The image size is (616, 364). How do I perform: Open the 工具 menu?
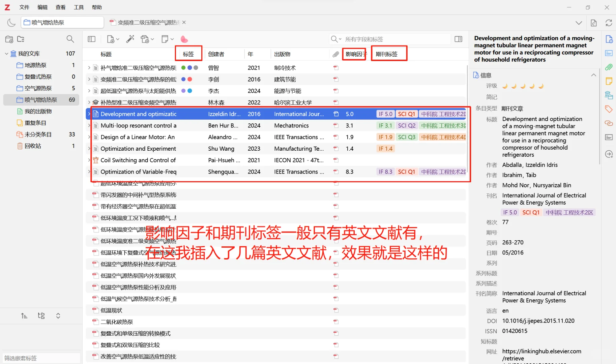pos(79,7)
